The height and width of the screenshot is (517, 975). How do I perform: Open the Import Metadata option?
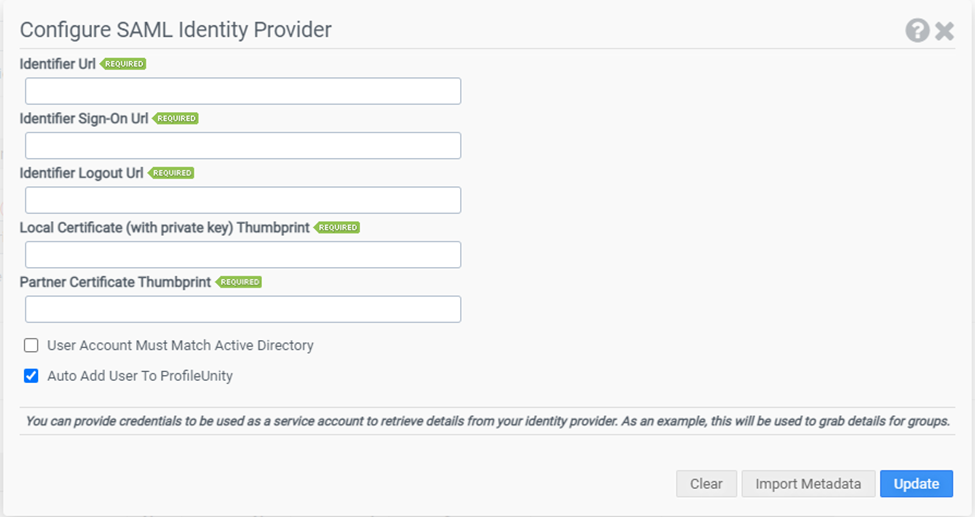[808, 483]
